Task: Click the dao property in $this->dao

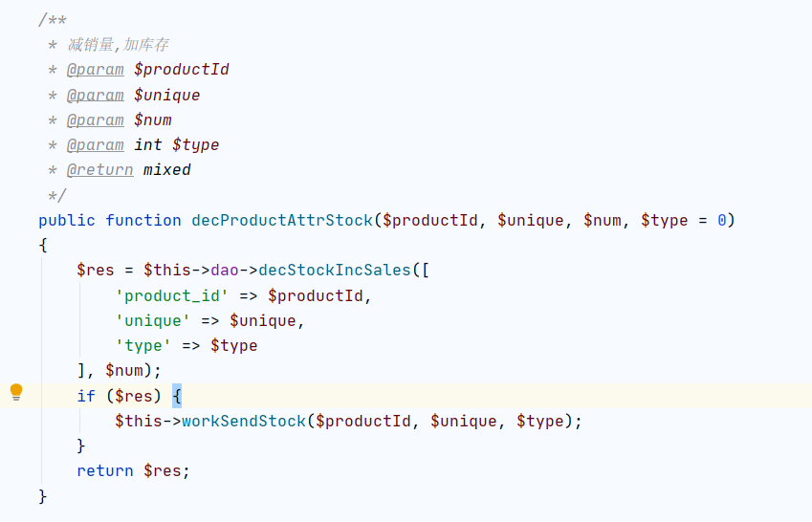Action: coord(225,271)
